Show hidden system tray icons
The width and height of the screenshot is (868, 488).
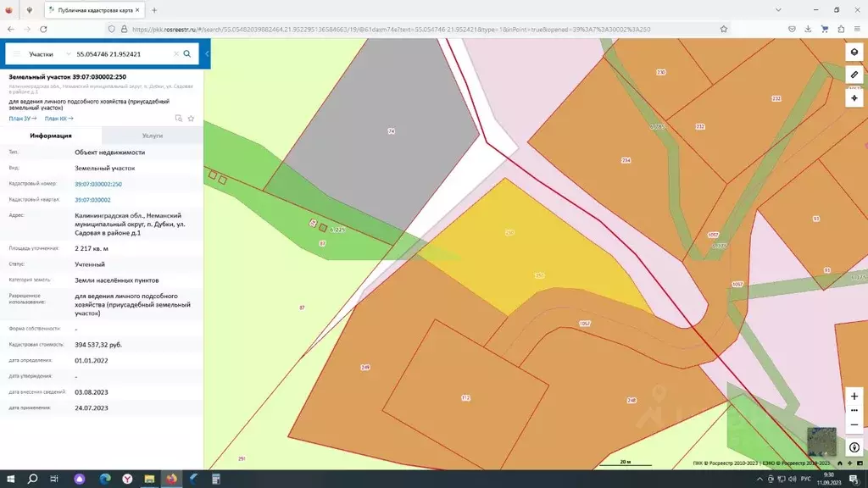(x=759, y=480)
